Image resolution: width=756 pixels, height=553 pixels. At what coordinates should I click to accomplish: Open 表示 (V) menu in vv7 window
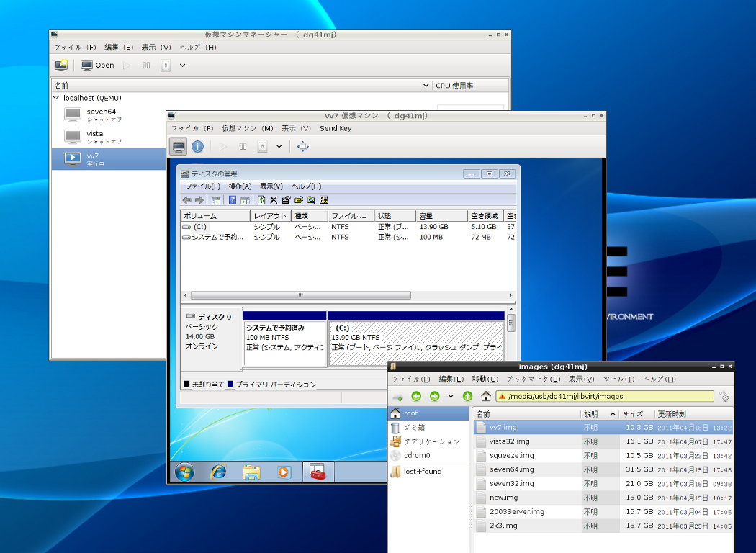(296, 128)
